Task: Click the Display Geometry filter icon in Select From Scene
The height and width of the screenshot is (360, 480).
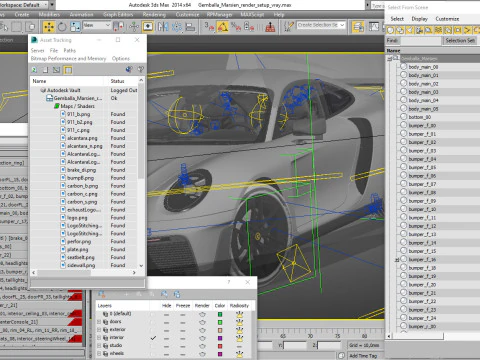Action: coord(390,31)
